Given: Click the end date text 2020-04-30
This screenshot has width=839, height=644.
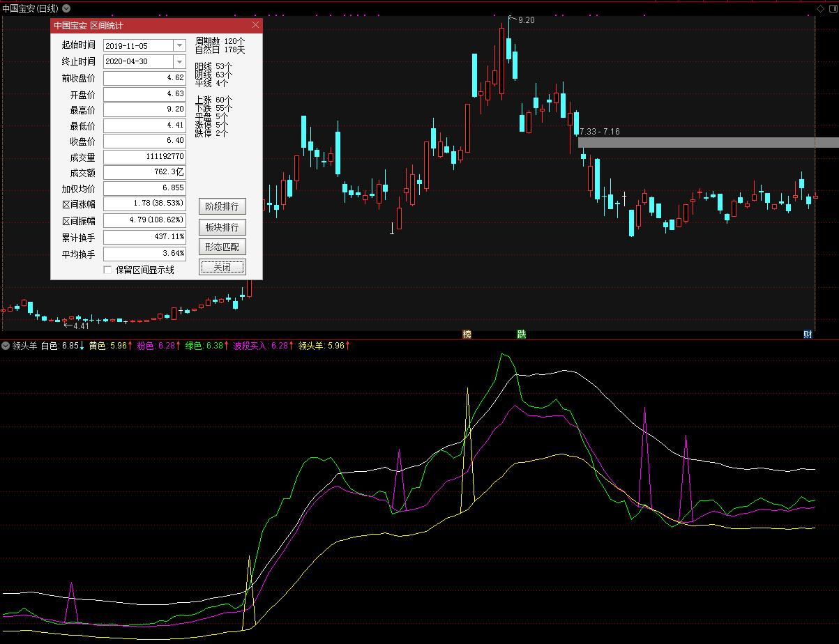Looking at the screenshot, I should 126,61.
